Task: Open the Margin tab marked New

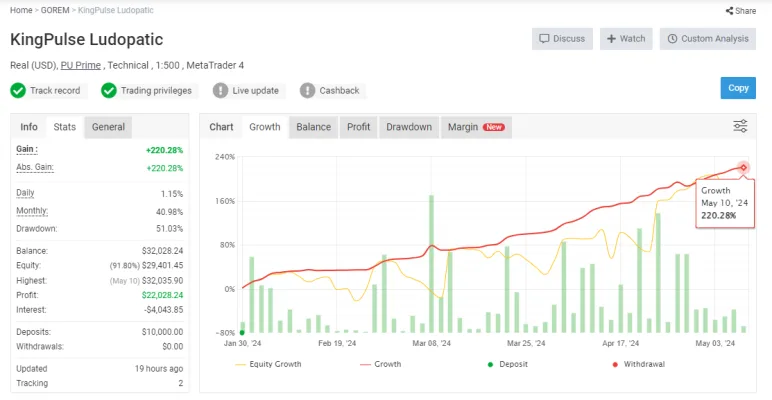Action: (476, 127)
